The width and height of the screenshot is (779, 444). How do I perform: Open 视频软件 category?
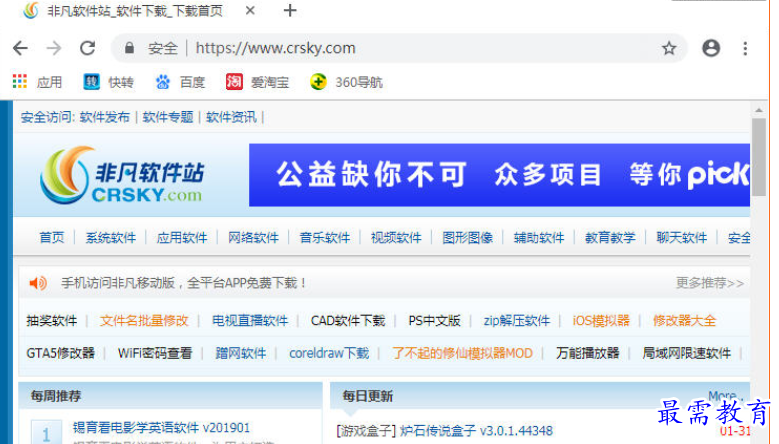396,237
